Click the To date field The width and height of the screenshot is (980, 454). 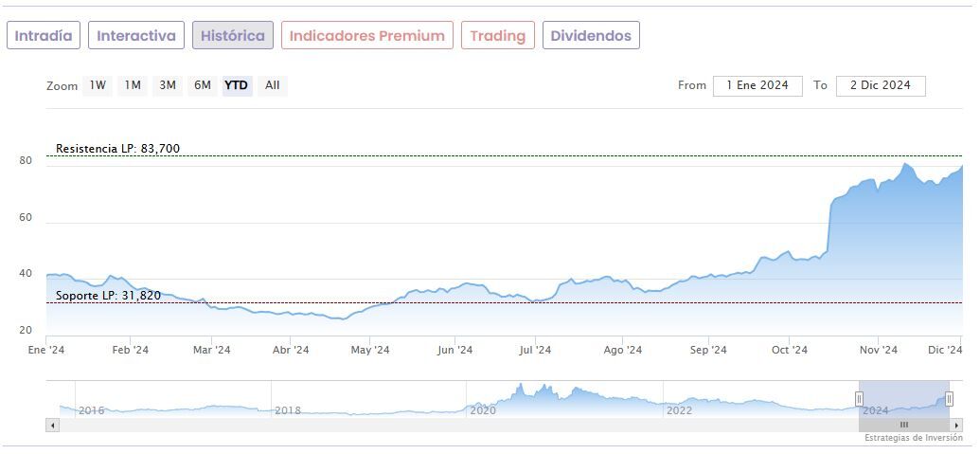click(881, 85)
